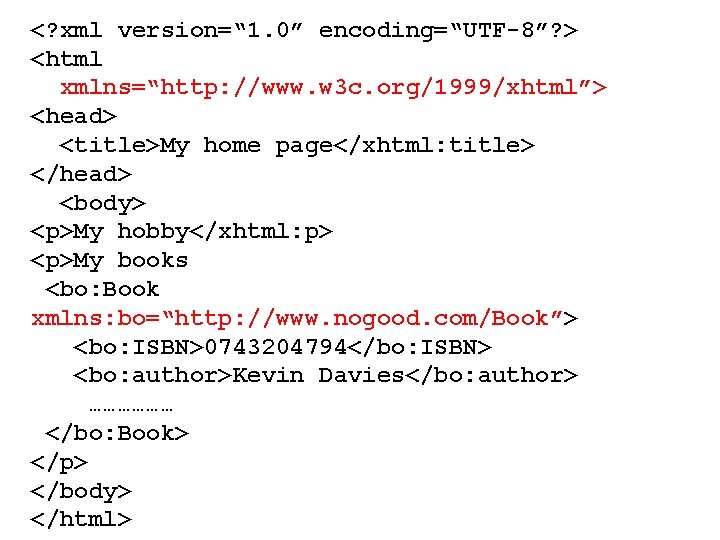This screenshot has width=720, height=540.
Task: Click the 'My home page' title text
Action: (x=246, y=146)
